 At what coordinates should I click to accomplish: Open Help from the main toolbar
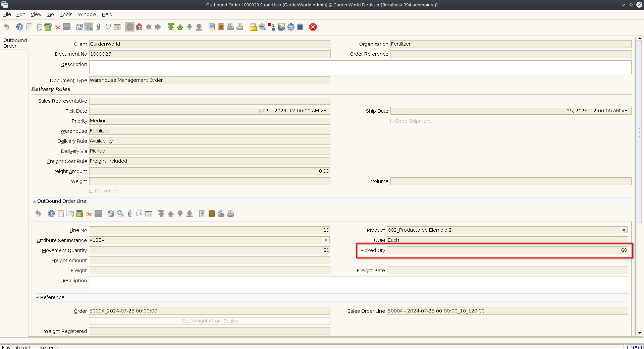[x=20, y=27]
